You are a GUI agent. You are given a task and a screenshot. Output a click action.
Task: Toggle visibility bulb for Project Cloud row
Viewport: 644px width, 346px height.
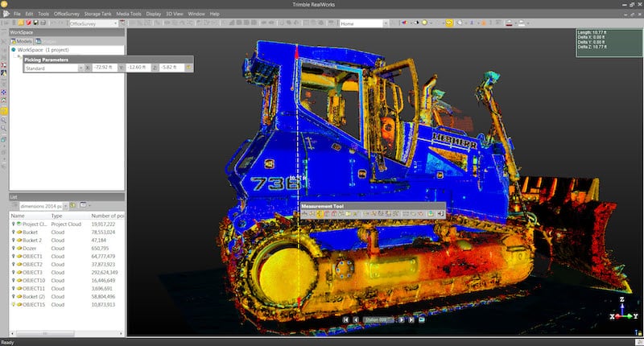(x=13, y=224)
